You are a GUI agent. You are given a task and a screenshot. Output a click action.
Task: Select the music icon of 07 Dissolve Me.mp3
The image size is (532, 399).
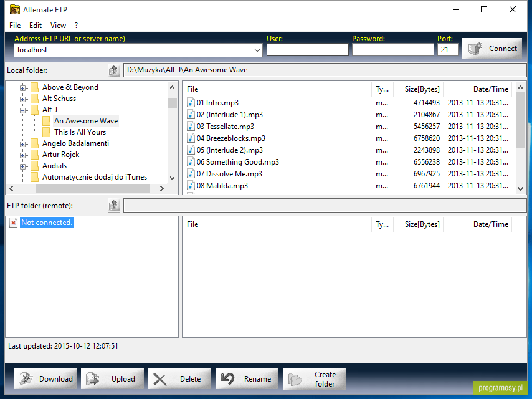coord(191,174)
